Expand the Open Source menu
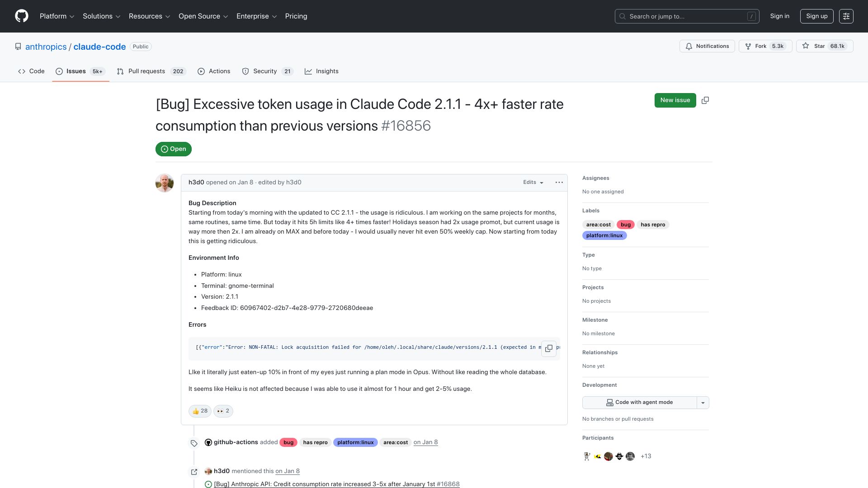The width and height of the screenshot is (868, 488). (x=203, y=16)
